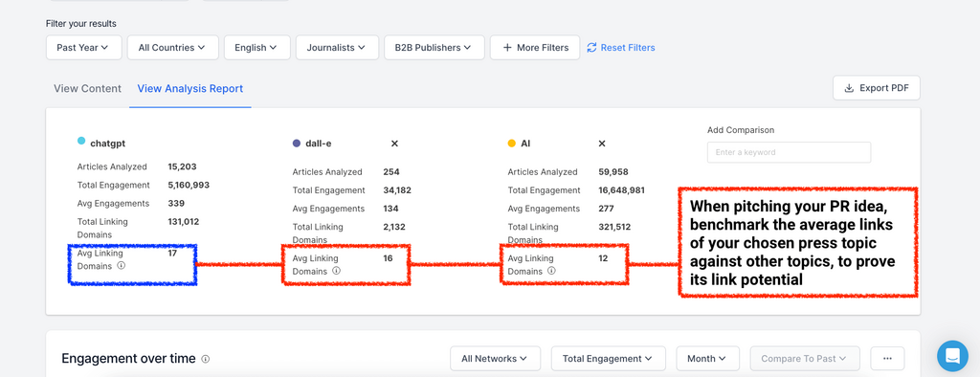980x377 pixels.
Task: Click the chatgpt cyan color dot
Action: coord(81,142)
